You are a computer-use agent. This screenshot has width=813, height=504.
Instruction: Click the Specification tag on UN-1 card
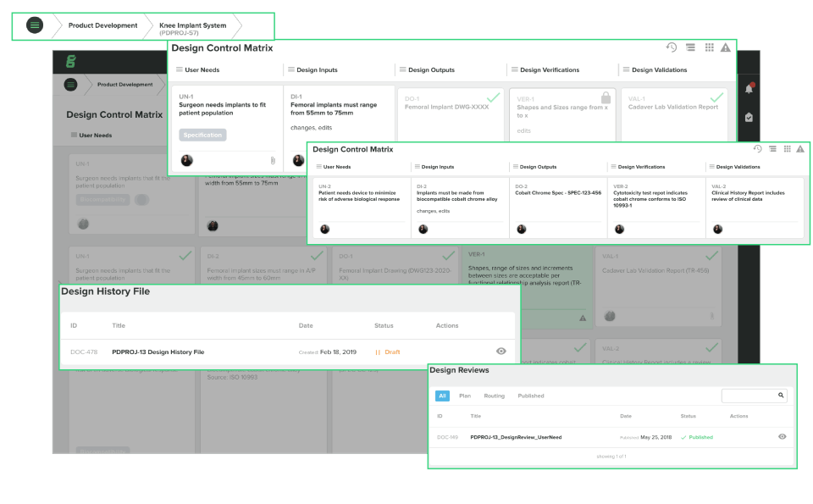tap(202, 135)
